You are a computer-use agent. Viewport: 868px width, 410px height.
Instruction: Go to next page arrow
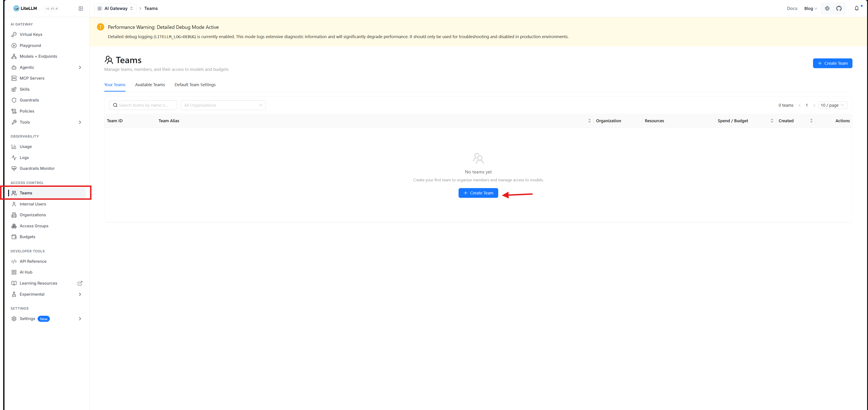[x=814, y=105]
